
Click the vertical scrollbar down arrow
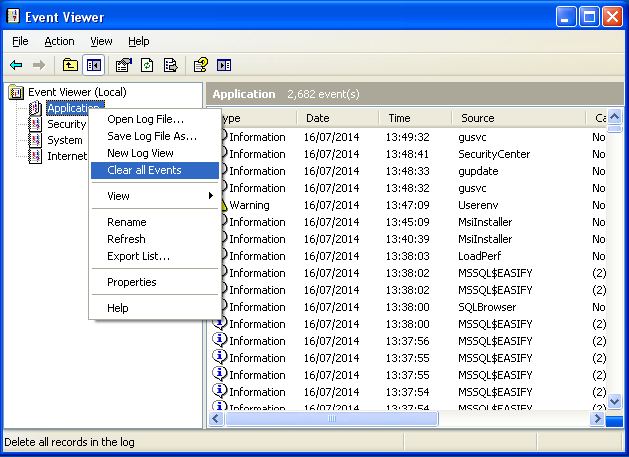click(616, 401)
